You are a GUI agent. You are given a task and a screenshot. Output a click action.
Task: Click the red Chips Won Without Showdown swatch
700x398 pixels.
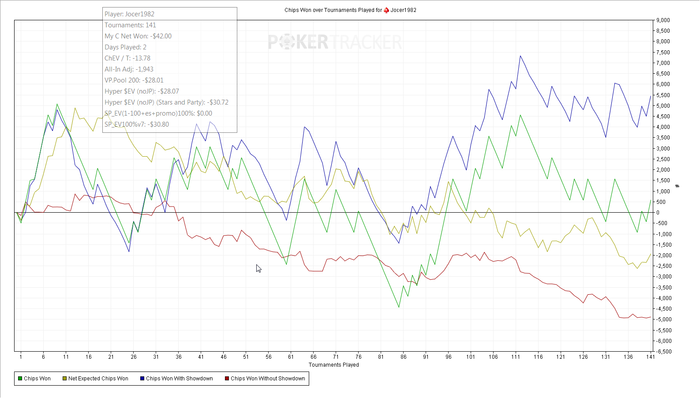(x=227, y=378)
